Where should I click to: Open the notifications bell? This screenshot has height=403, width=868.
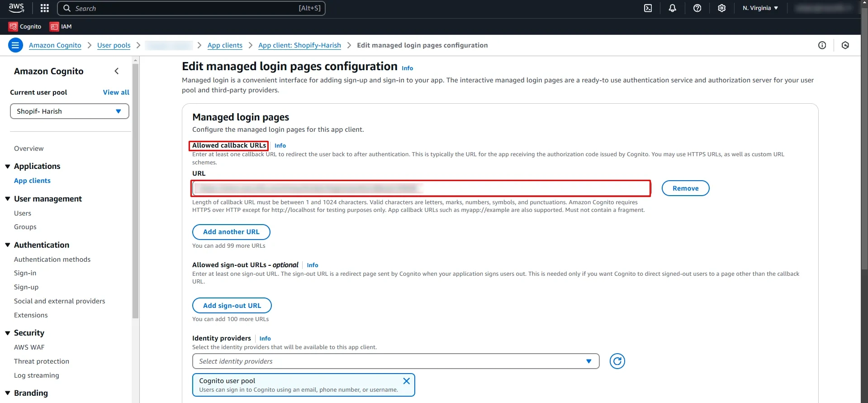tap(672, 8)
